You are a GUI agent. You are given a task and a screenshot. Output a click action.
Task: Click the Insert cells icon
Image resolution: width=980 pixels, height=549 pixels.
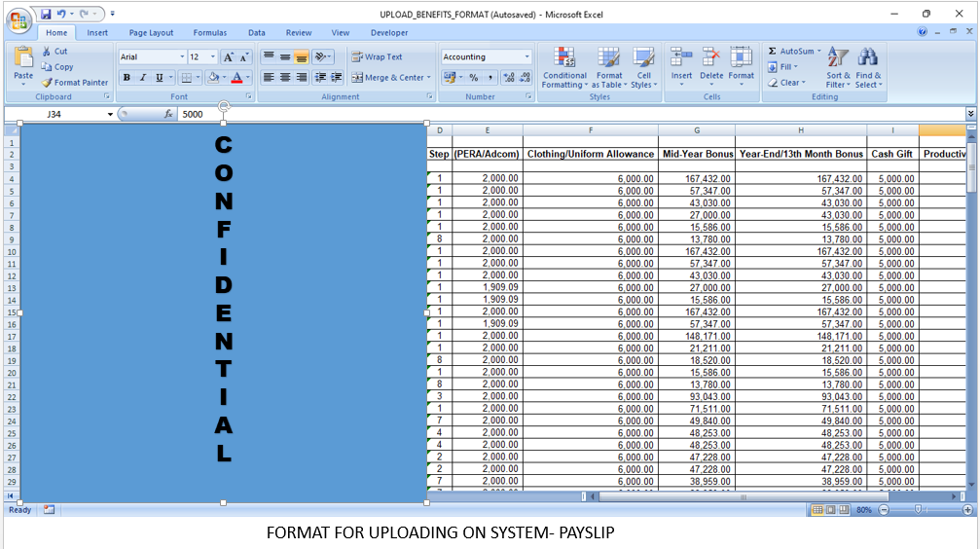681,58
